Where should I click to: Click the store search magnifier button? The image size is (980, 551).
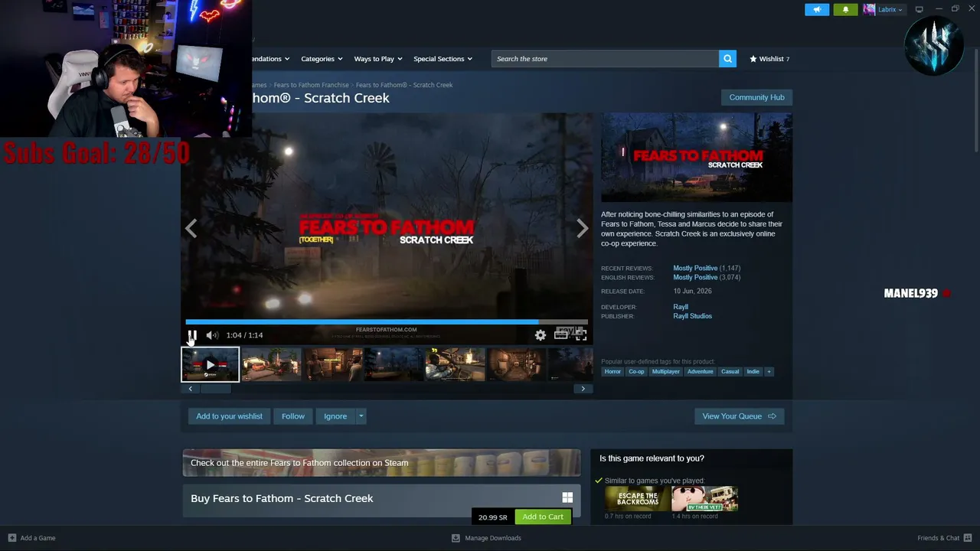727,59
